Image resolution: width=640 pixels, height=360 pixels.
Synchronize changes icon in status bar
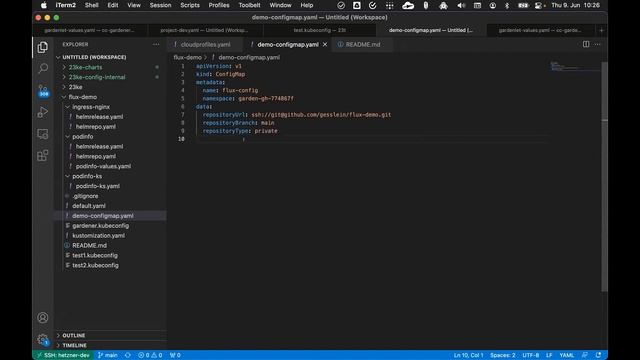tap(128, 355)
